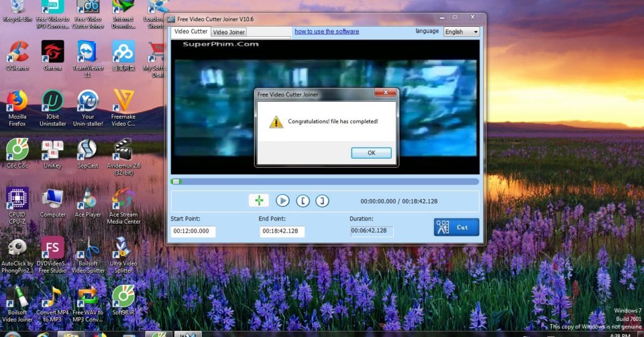Click the Ace Player desktop icon

pyautogui.click(x=88, y=202)
